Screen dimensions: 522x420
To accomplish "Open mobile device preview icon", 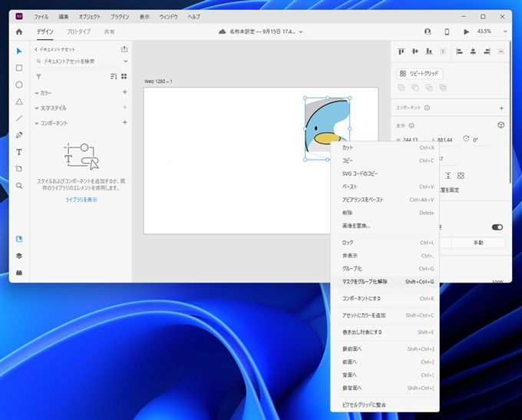I will pyautogui.click(x=447, y=31).
